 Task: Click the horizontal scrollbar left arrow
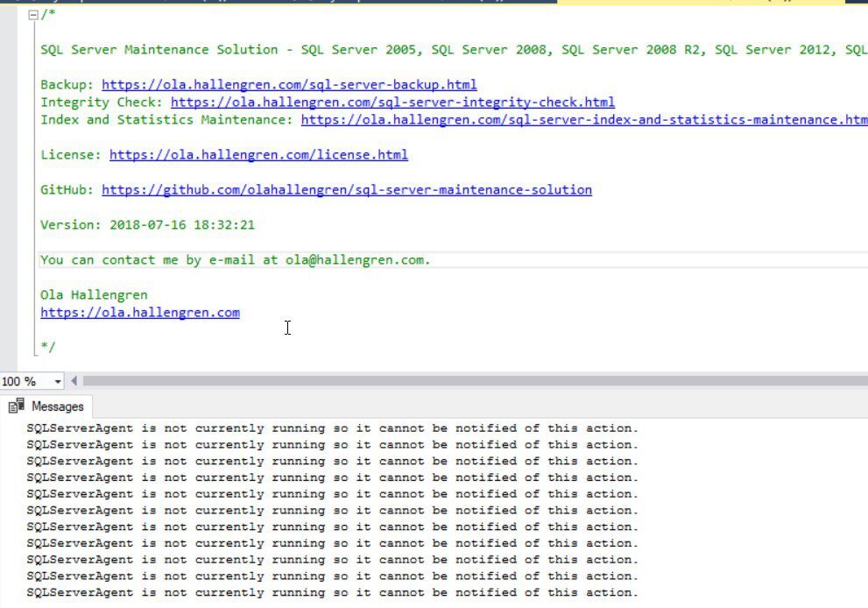(74, 381)
